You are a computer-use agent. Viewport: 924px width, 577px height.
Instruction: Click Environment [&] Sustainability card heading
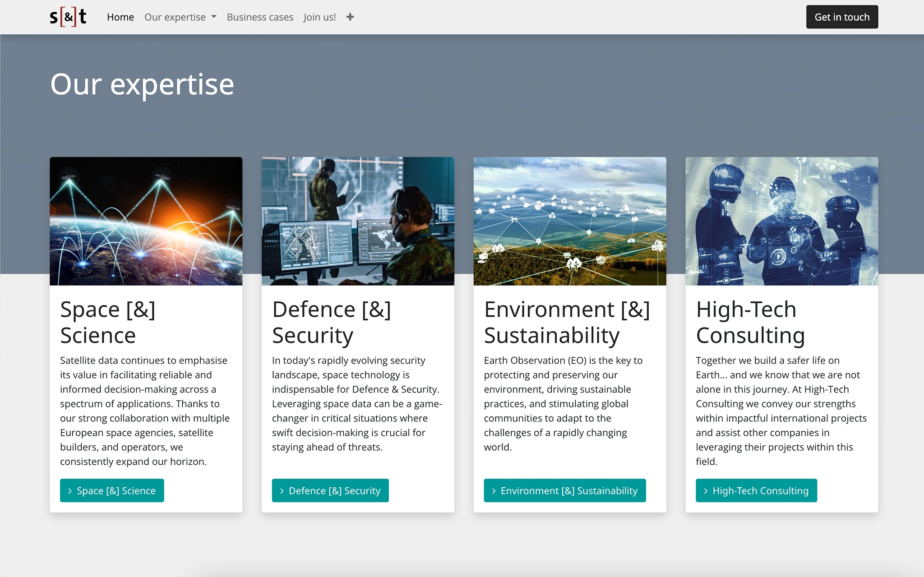click(567, 322)
